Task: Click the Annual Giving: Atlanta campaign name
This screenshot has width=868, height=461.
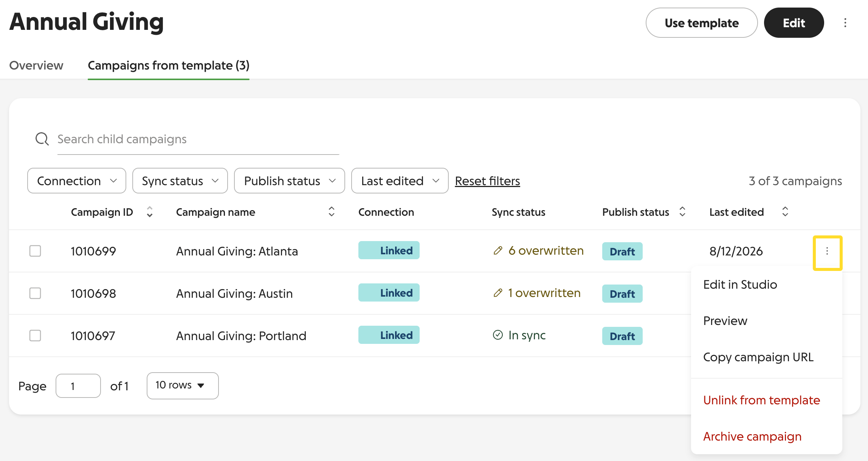Action: (x=237, y=251)
